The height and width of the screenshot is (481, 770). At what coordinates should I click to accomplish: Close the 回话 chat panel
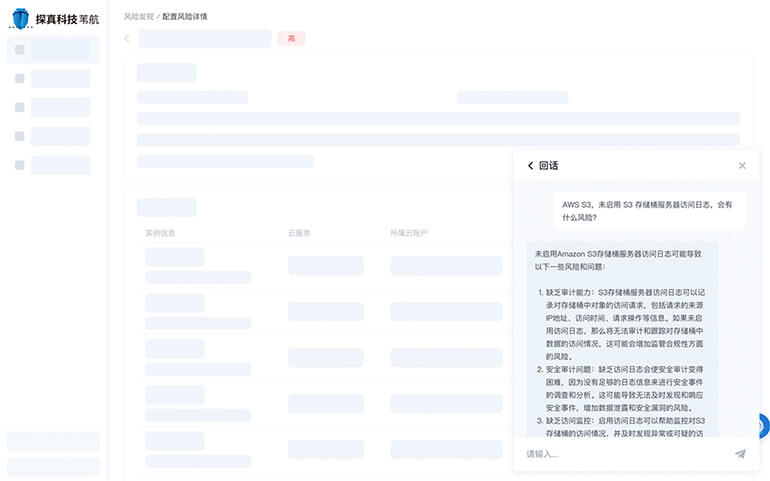click(x=742, y=166)
